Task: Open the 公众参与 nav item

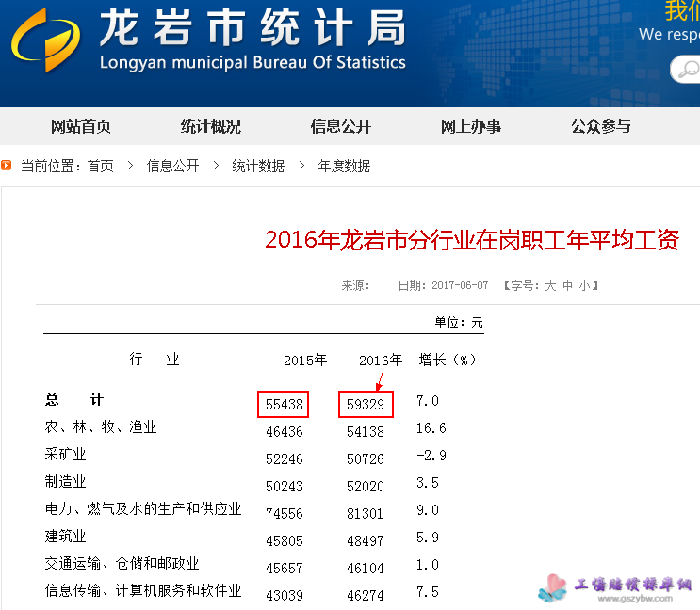Action: click(x=601, y=126)
